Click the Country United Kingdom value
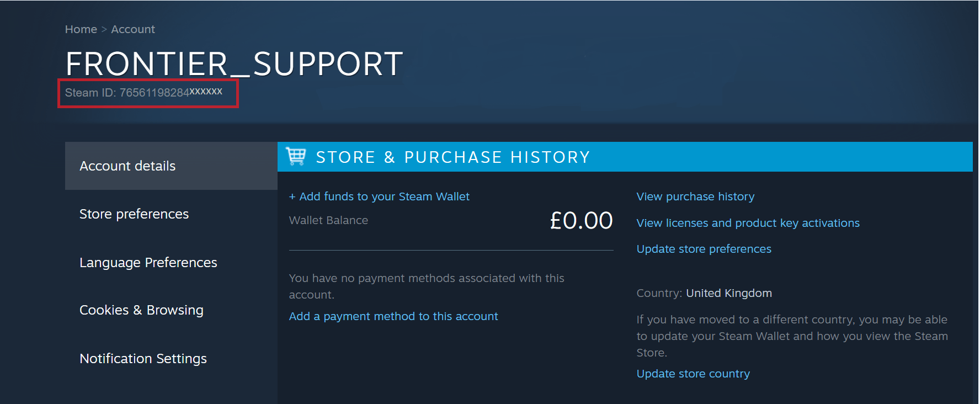This screenshot has height=404, width=980. (x=729, y=293)
